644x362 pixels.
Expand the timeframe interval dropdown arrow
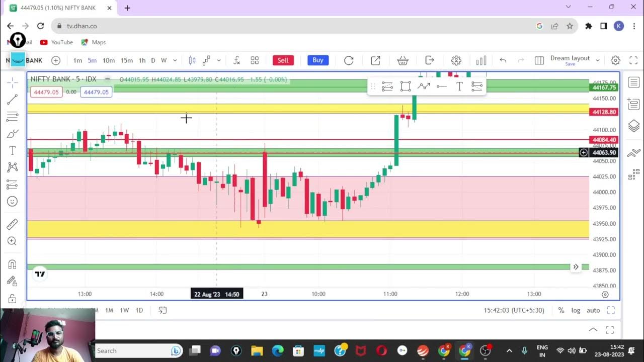[x=175, y=60]
